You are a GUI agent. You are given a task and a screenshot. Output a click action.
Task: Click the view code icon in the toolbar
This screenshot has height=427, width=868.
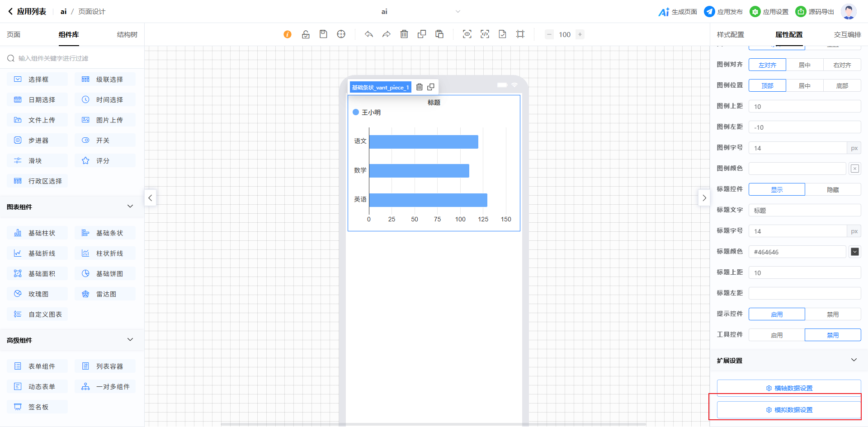point(485,34)
